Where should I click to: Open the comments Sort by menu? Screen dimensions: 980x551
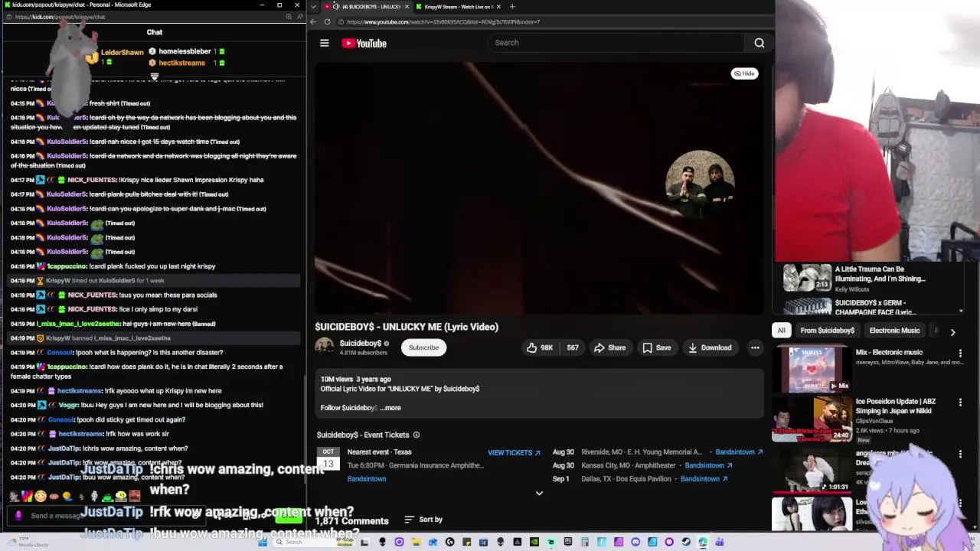pos(423,520)
